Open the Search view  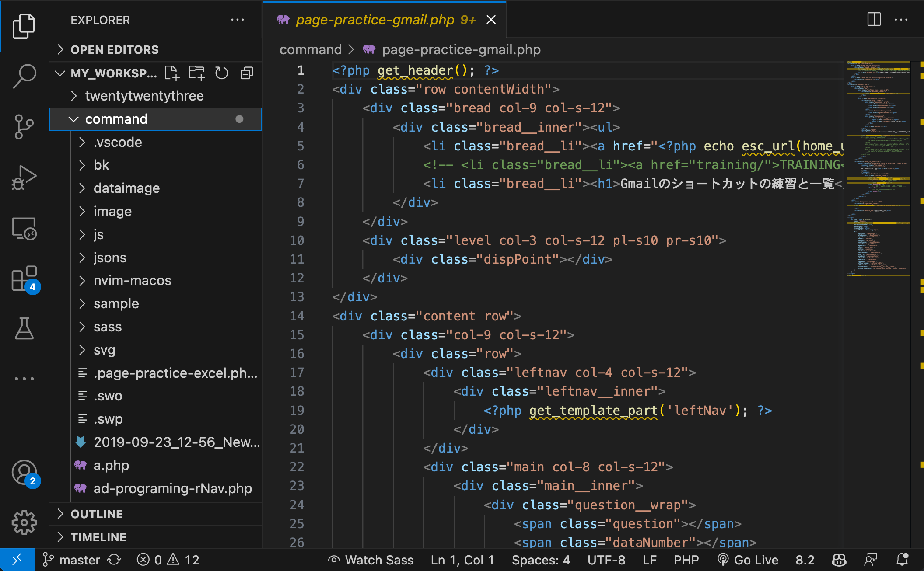[x=24, y=76]
